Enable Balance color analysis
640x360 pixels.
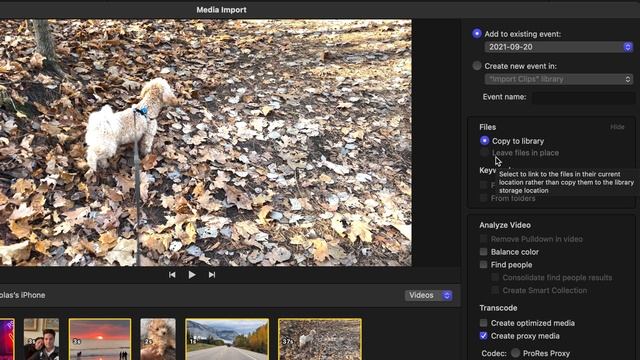point(484,252)
